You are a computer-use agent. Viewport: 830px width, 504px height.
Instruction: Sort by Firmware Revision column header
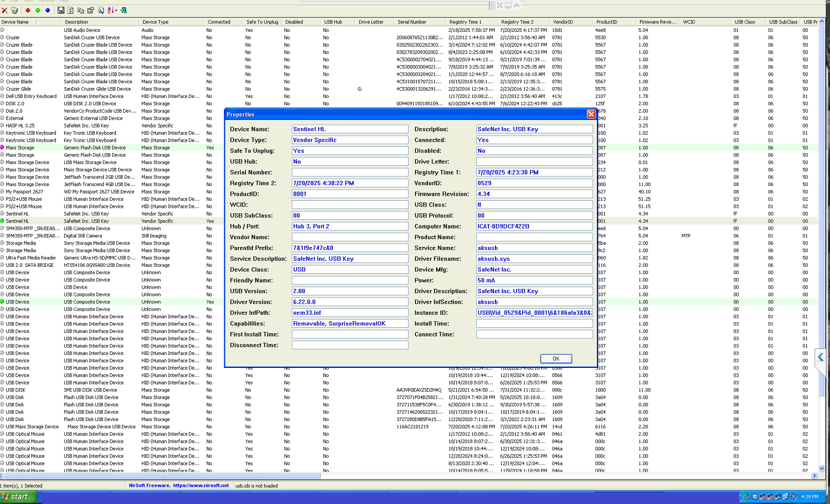[657, 22]
